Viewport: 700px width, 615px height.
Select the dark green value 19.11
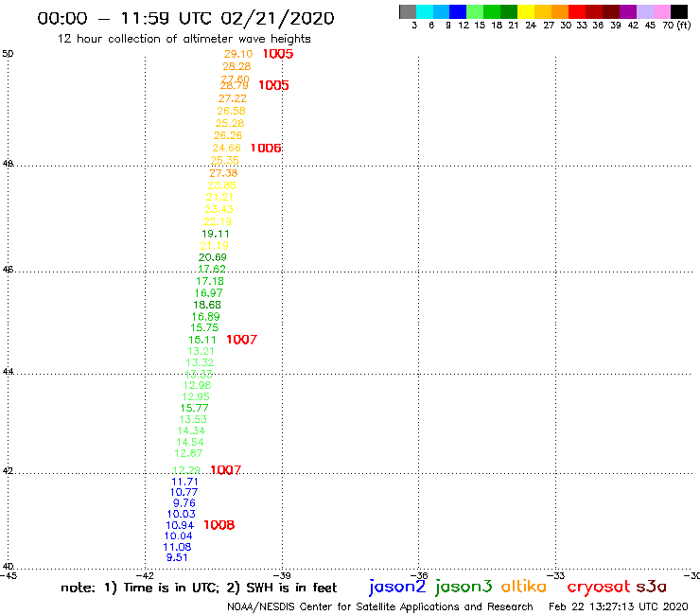pyautogui.click(x=215, y=234)
